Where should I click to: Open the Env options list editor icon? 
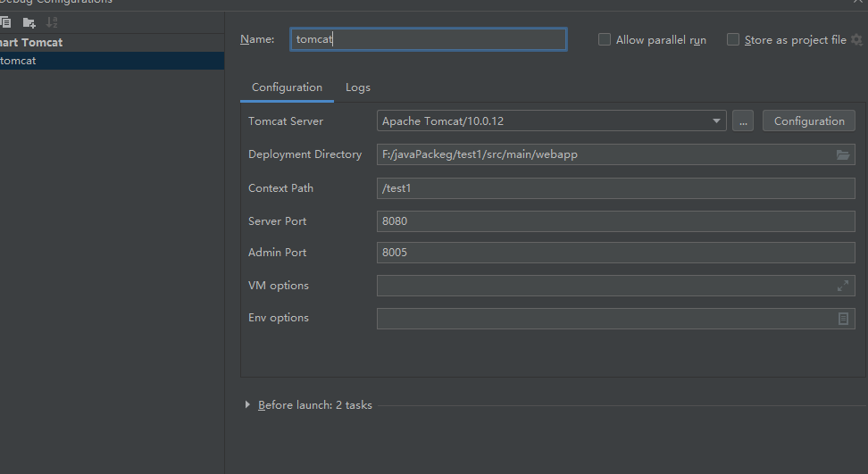pyautogui.click(x=843, y=319)
